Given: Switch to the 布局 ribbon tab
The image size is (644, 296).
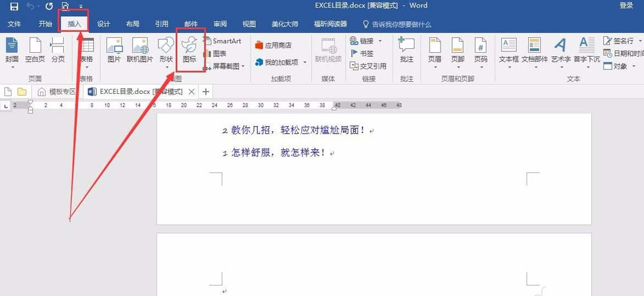Looking at the screenshot, I should click(x=133, y=24).
